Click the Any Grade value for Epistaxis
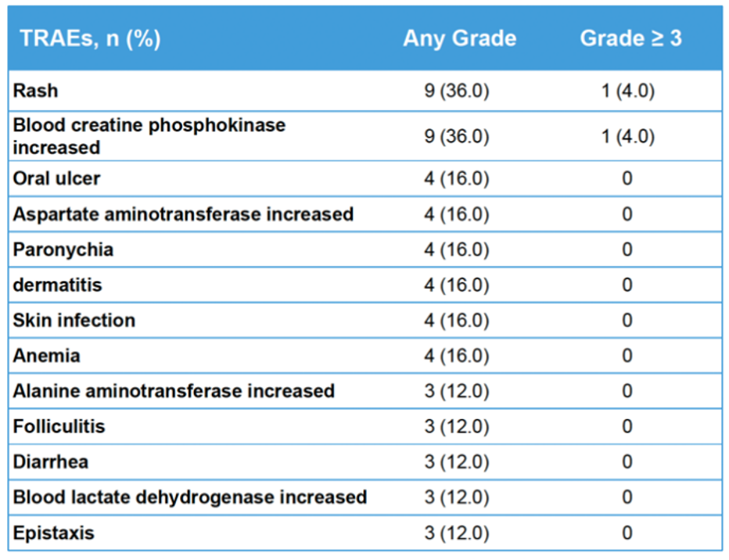729x560 pixels. tap(457, 533)
